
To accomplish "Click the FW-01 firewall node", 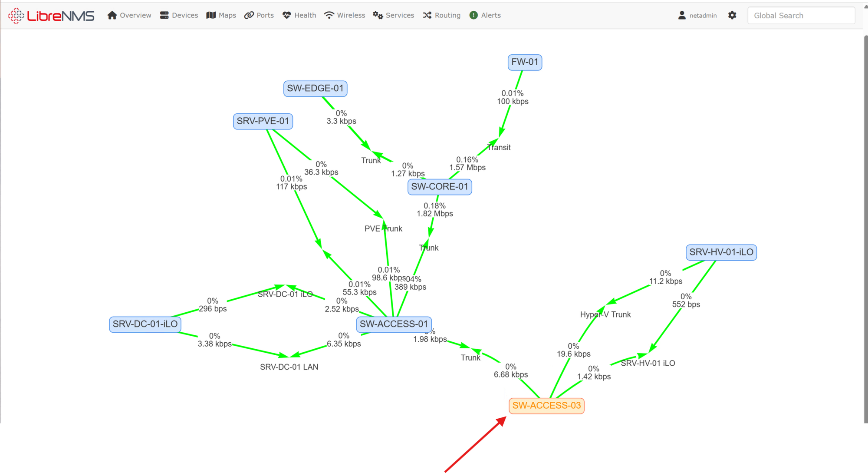I will (525, 62).
